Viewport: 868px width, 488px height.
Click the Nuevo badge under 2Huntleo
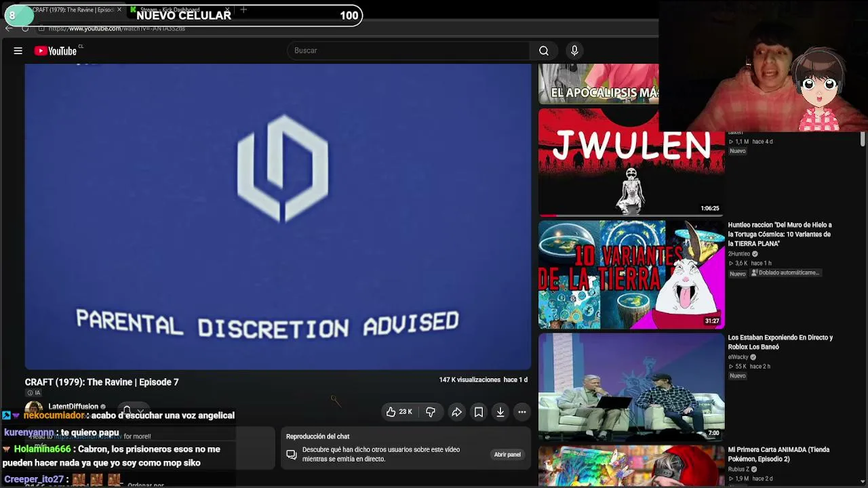(738, 274)
